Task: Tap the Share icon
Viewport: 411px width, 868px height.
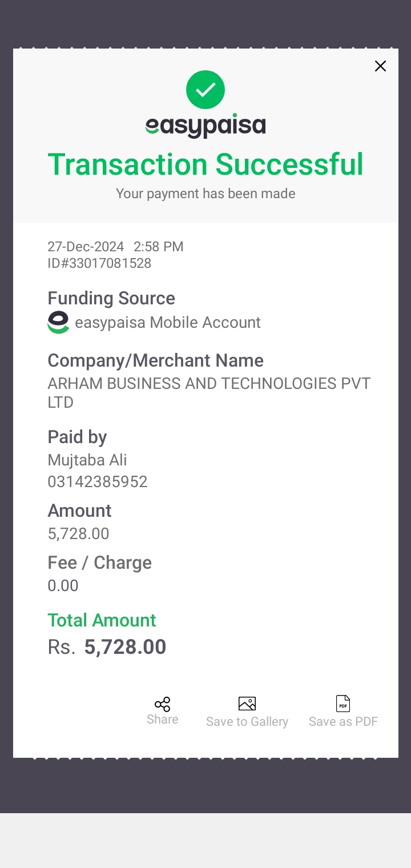Action: [x=163, y=704]
